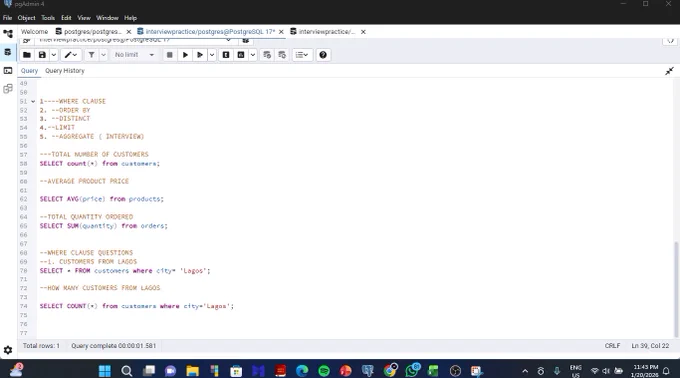
Task: Open the Tools menu
Action: [48, 18]
